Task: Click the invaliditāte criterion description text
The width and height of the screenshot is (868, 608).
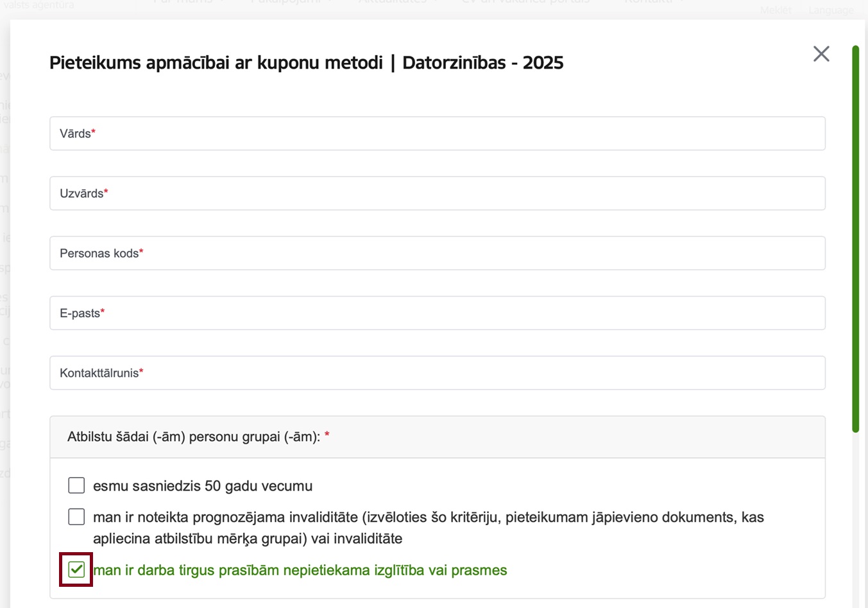Action: click(429, 528)
